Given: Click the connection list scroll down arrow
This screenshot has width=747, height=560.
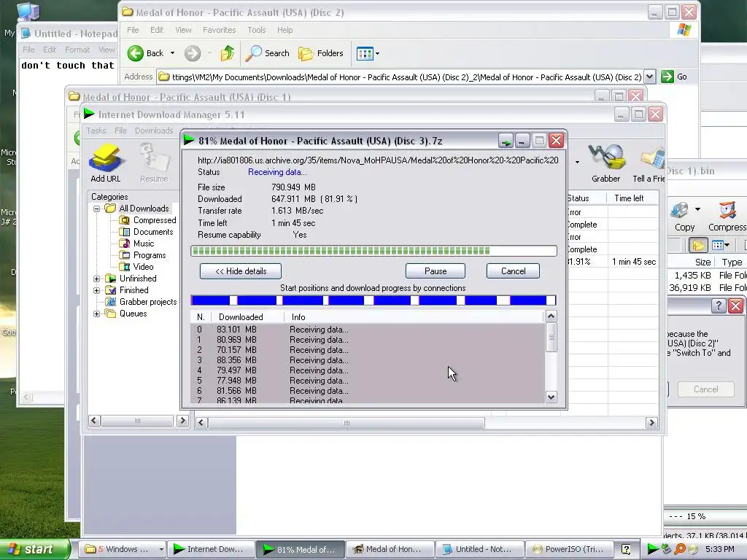Looking at the screenshot, I should (551, 397).
